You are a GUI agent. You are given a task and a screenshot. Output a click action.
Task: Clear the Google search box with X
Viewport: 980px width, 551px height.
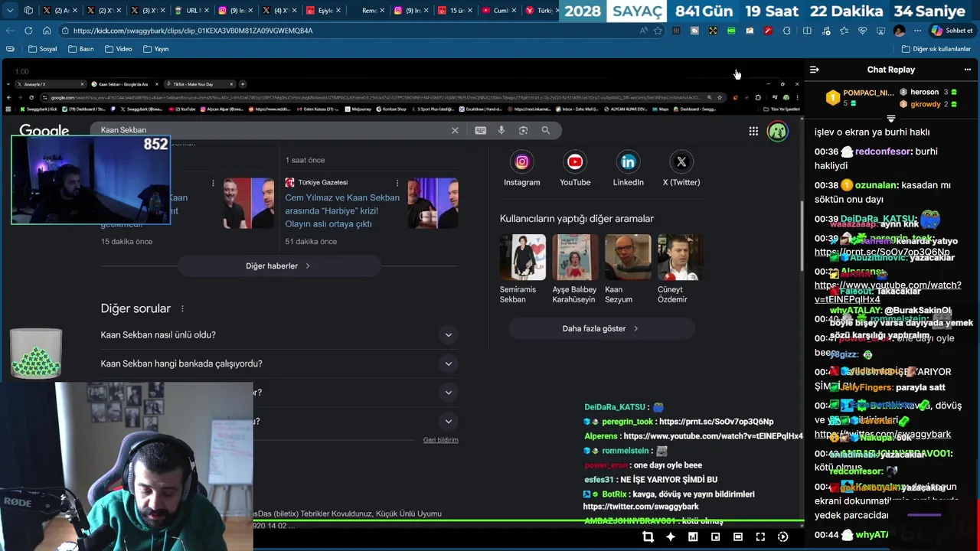point(455,130)
